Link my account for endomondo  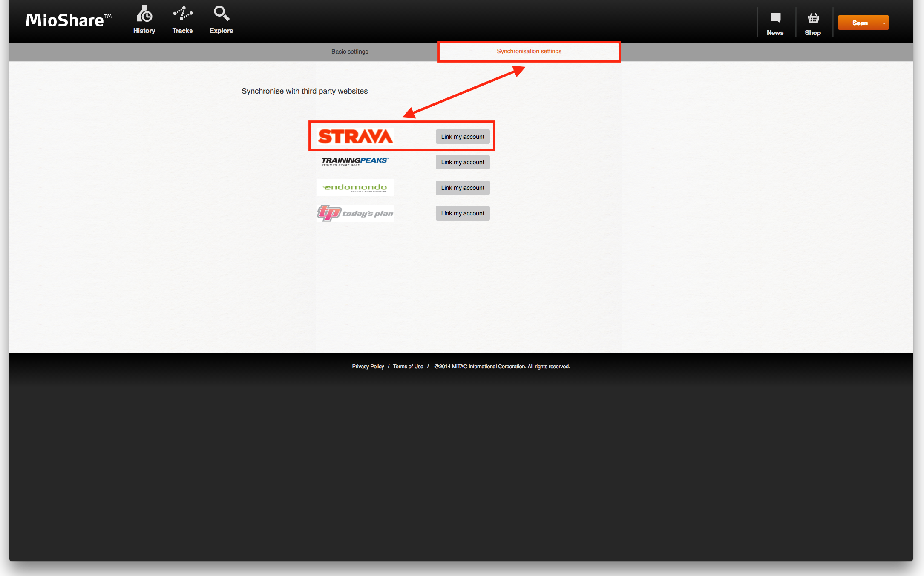463,188
